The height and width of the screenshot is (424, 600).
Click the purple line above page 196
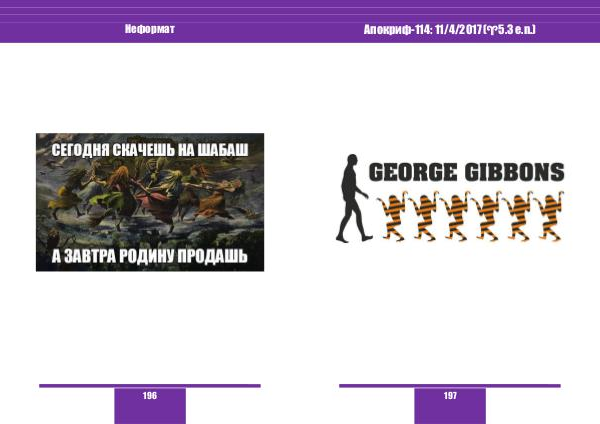pos(150,385)
